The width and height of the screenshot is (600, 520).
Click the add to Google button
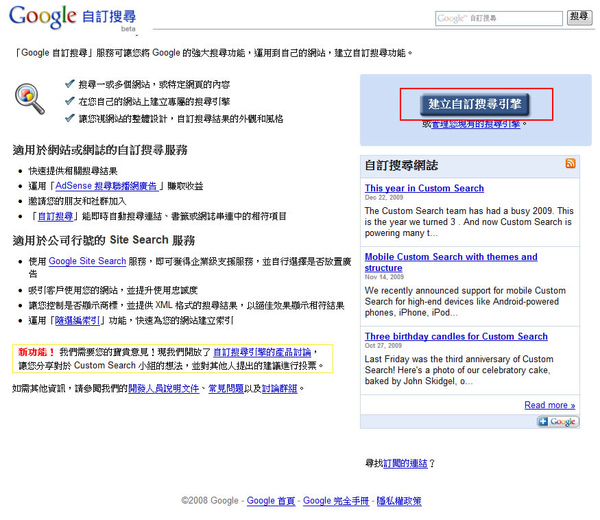pyautogui.click(x=558, y=421)
